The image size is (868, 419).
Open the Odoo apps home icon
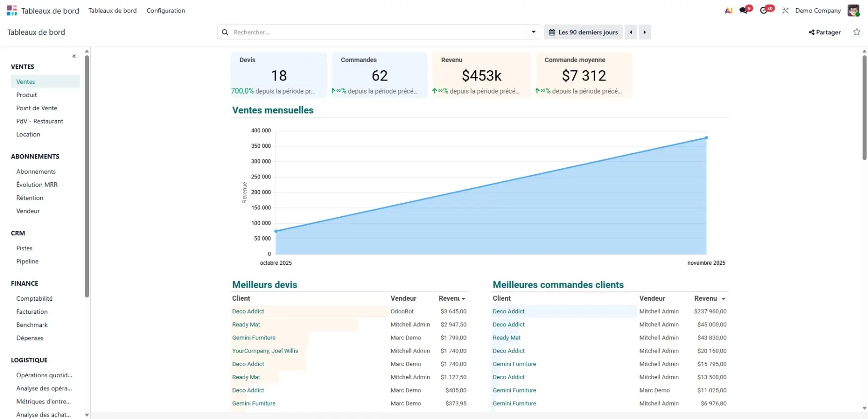(12, 10)
